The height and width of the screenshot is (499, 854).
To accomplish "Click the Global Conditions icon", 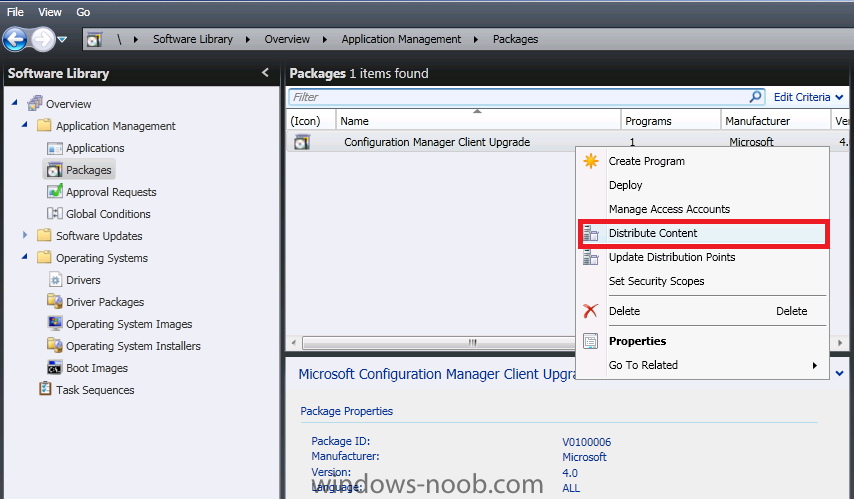I will [x=54, y=214].
